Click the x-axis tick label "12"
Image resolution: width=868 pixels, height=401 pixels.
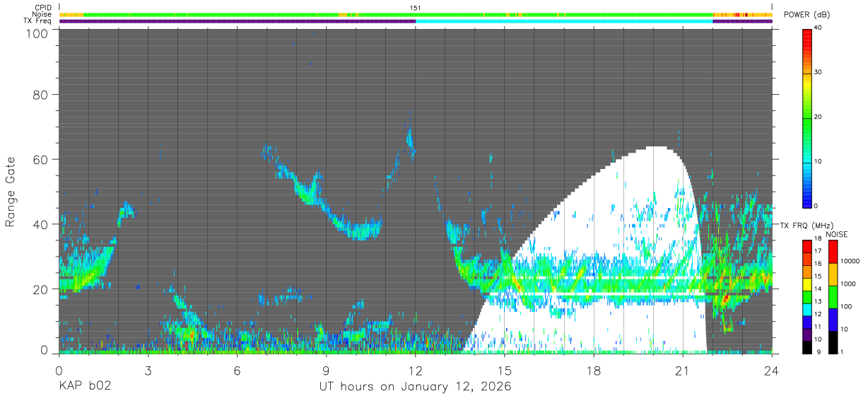415,370
